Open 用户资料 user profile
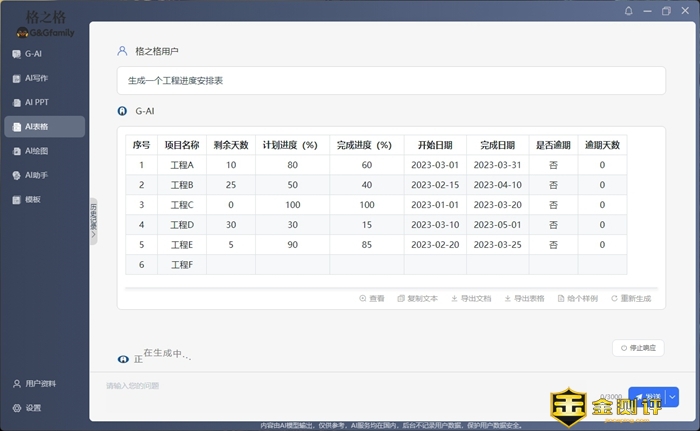The width and height of the screenshot is (700, 431). (x=40, y=384)
